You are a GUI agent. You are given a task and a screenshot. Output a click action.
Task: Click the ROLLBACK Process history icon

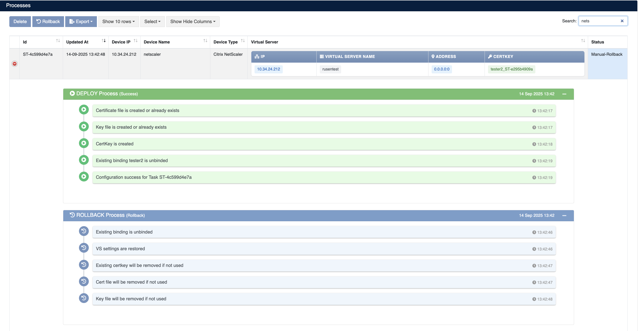click(x=72, y=215)
